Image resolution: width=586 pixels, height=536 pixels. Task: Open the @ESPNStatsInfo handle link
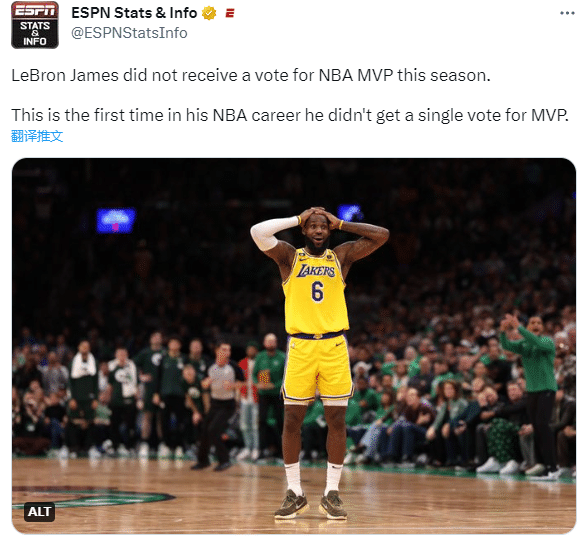pyautogui.click(x=129, y=33)
